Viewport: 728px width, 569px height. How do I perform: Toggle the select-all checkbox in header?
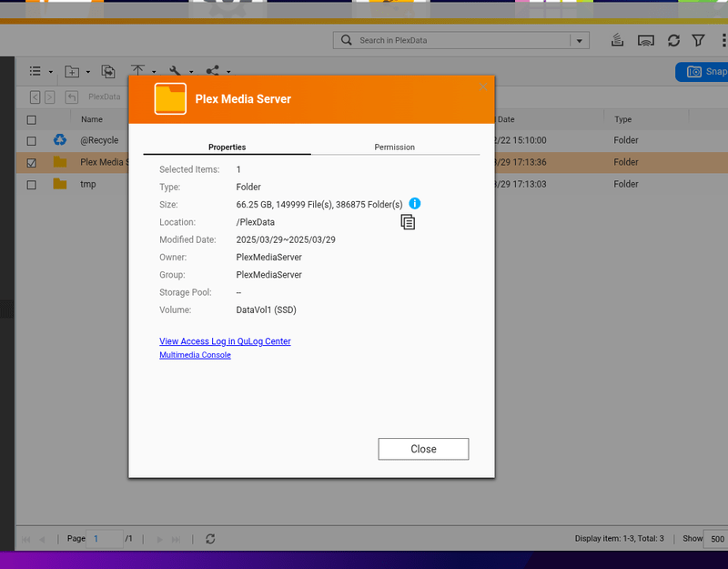click(x=32, y=120)
